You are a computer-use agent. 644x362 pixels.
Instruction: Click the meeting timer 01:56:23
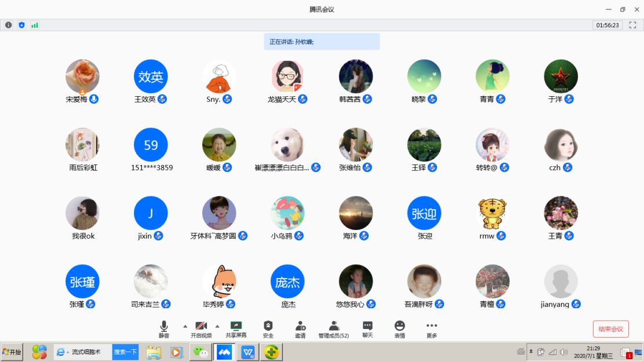(x=607, y=25)
